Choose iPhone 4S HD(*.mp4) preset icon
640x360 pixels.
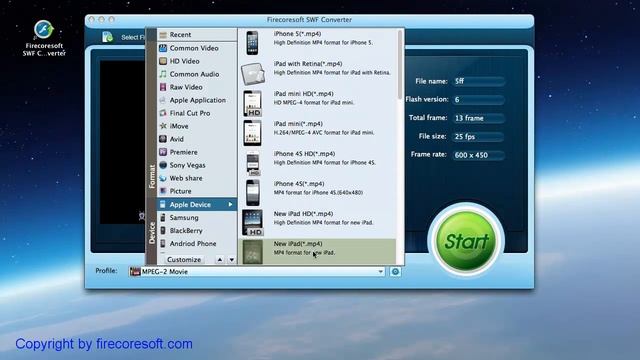pos(253,163)
